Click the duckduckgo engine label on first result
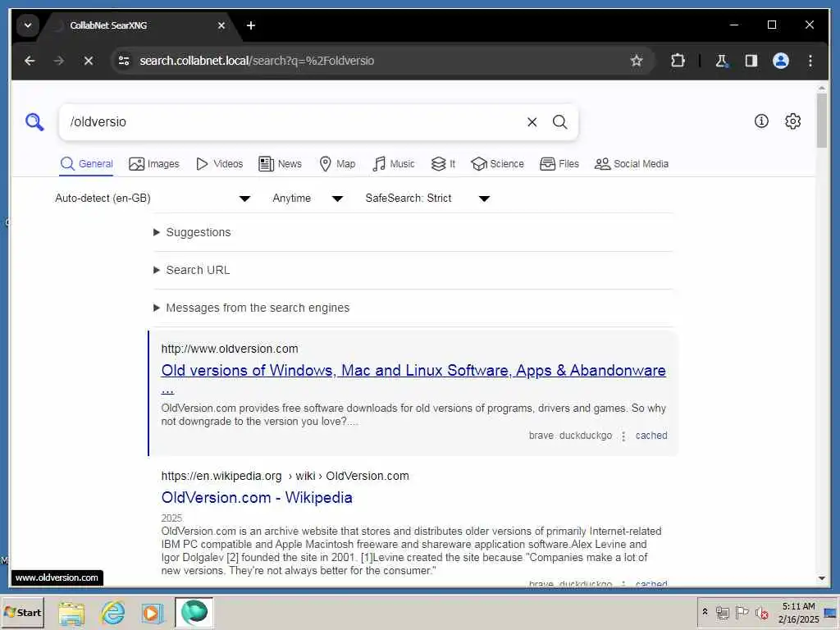Image resolution: width=840 pixels, height=630 pixels. point(586,436)
